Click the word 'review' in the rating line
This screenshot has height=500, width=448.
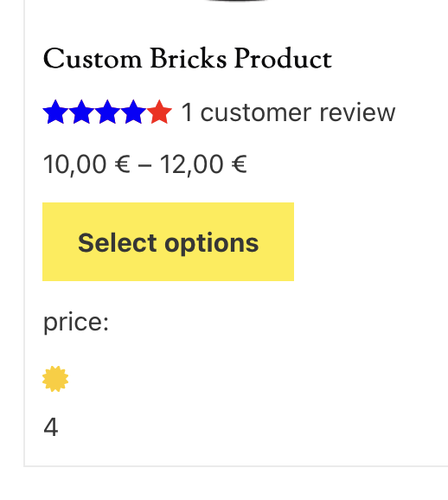click(x=357, y=112)
